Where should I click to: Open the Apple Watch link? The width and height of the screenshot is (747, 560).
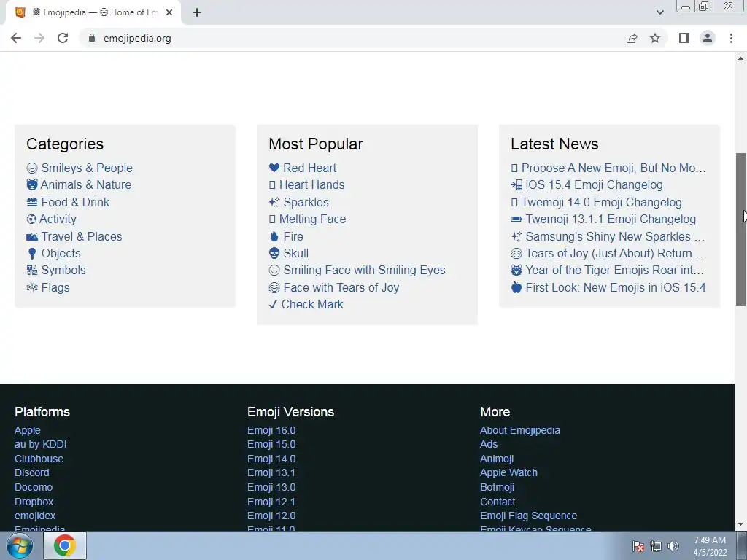click(x=508, y=472)
